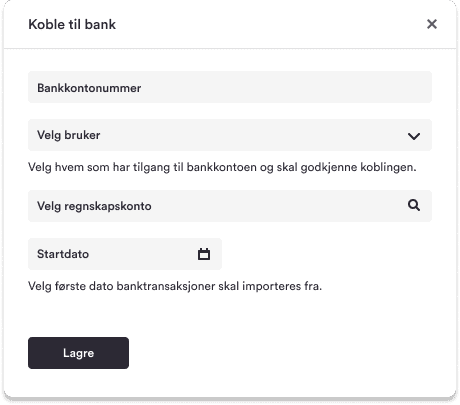Click the Lagre label on the dark button
460x405 pixels.
click(x=78, y=353)
